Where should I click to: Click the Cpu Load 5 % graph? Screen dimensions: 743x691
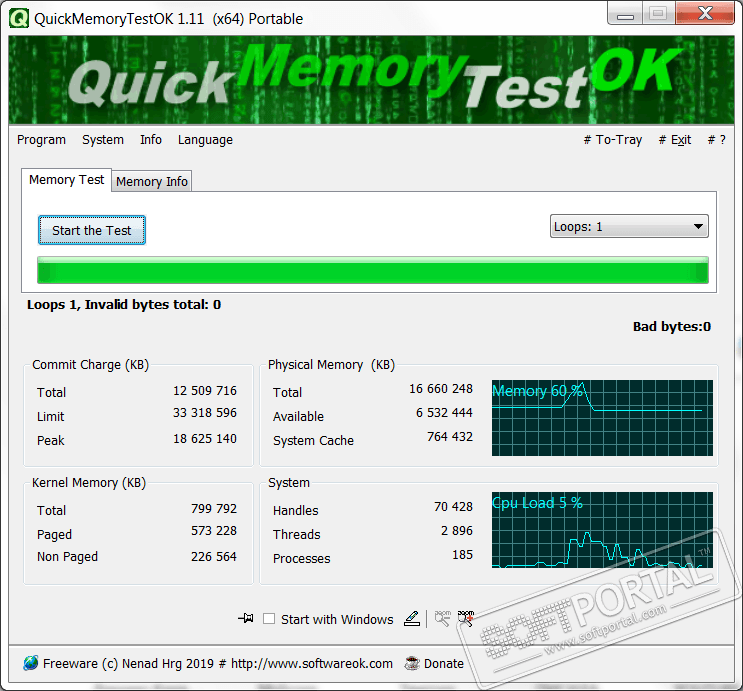[x=602, y=530]
